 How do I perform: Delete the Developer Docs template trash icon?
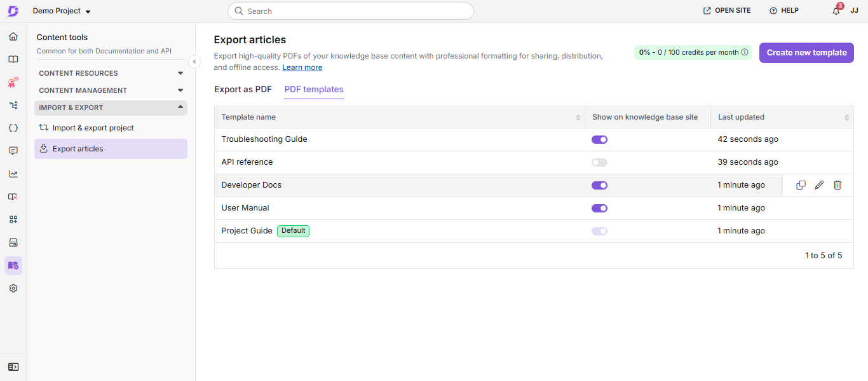coord(837,185)
